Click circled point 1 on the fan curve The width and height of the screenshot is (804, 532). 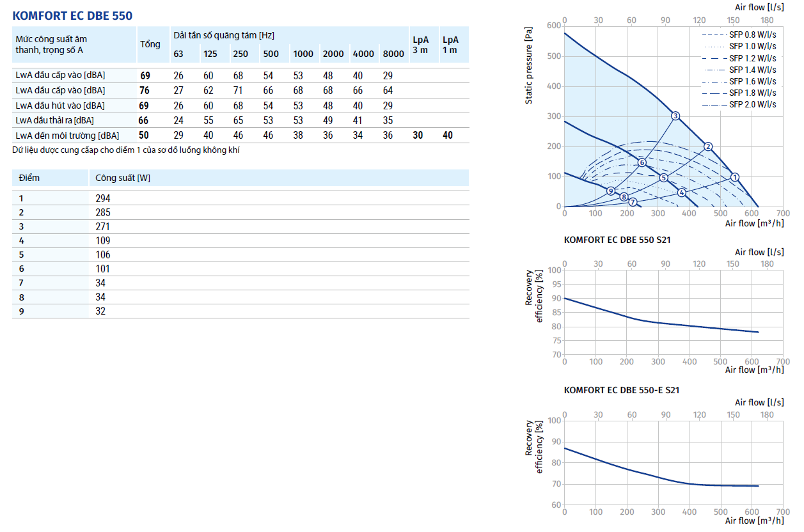[735, 177]
